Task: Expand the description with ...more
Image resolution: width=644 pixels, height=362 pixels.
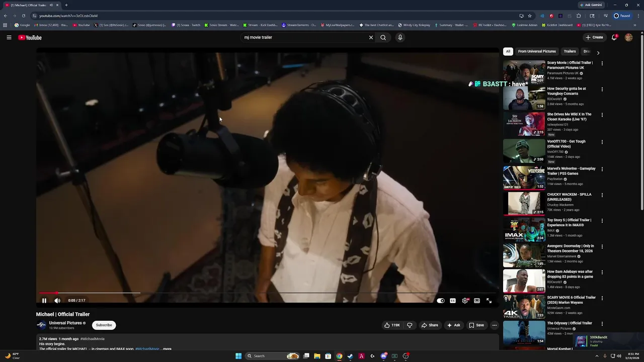Action: 166,349
